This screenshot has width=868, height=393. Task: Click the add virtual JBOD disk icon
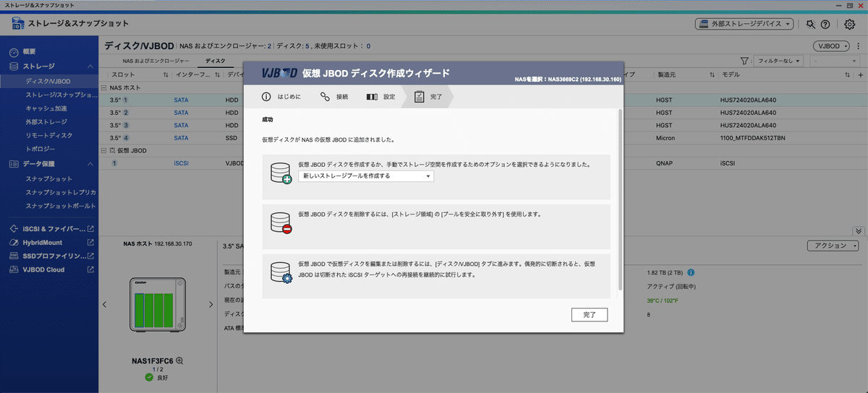(x=281, y=173)
